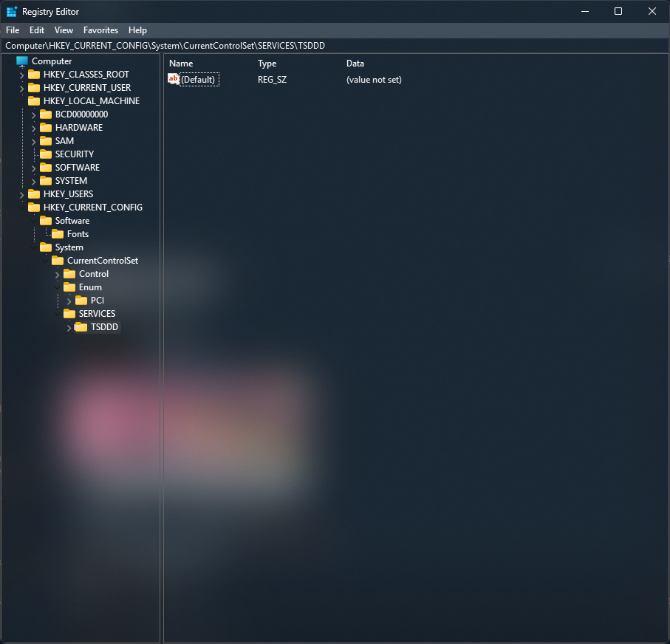670x644 pixels.
Task: Click the HARDWARE folder icon
Action: coord(46,128)
